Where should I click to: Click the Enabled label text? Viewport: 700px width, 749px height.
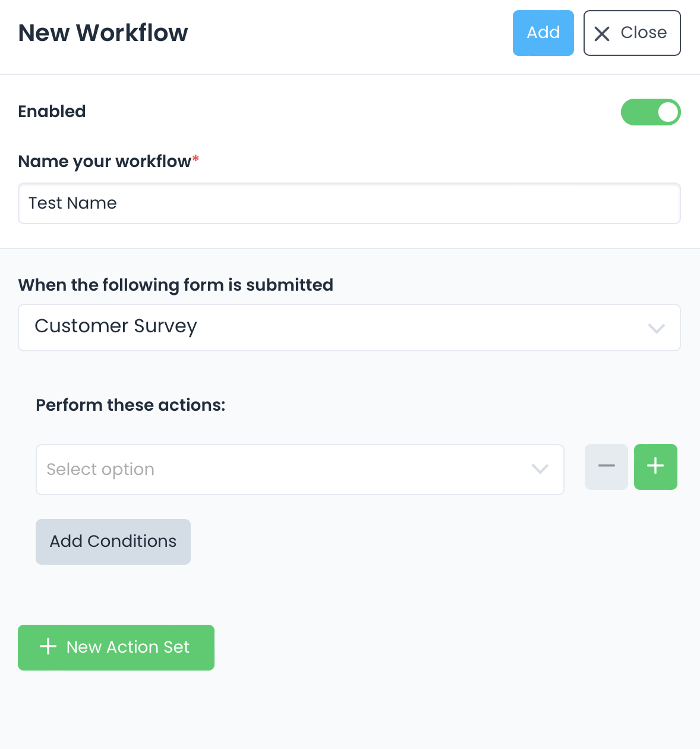point(52,111)
